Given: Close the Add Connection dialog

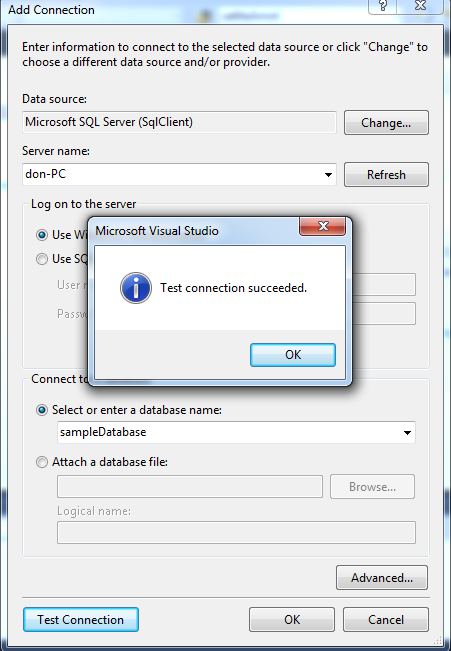Looking at the screenshot, I should 420,6.
